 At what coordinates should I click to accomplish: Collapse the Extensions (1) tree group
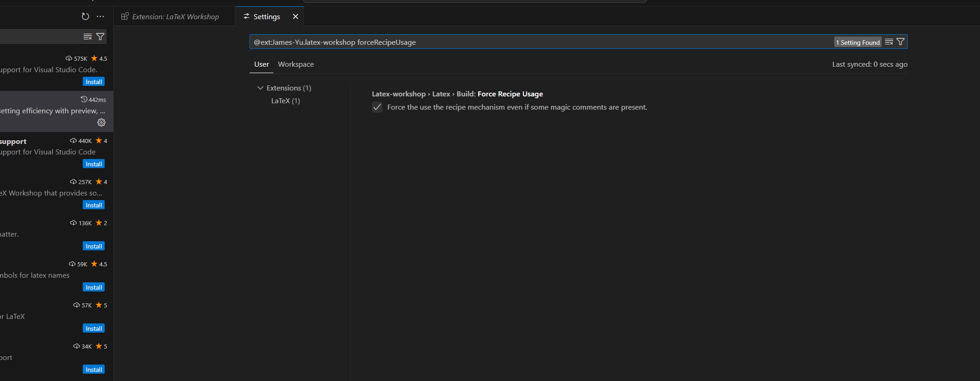coord(284,88)
